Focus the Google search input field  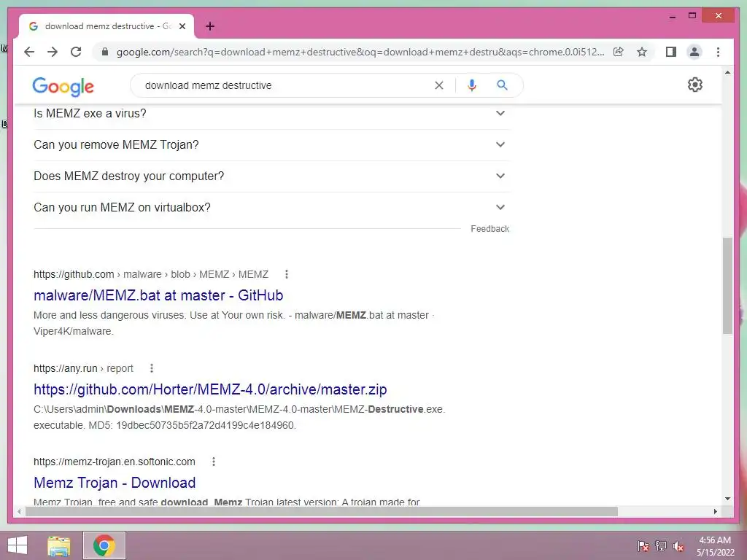pos(286,85)
